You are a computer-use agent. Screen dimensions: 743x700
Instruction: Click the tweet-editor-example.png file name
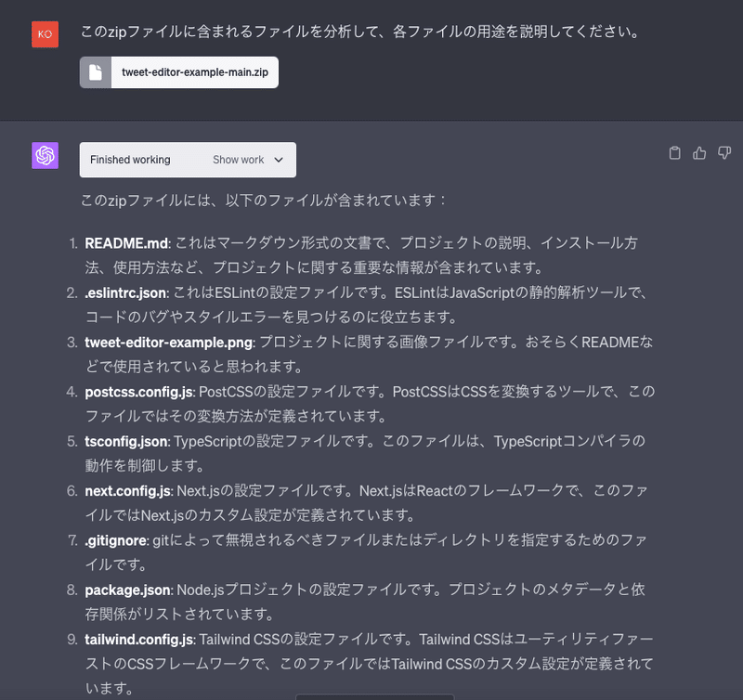(x=169, y=343)
